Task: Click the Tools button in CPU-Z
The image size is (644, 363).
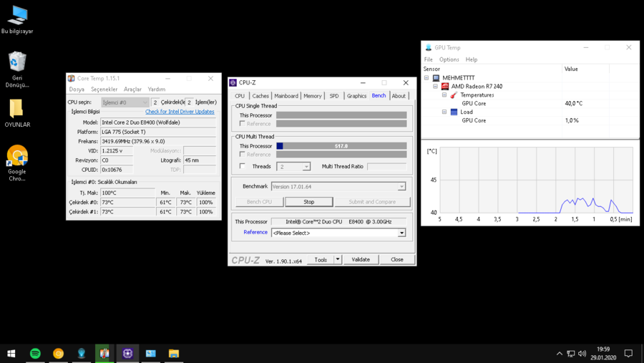Action: tap(321, 260)
